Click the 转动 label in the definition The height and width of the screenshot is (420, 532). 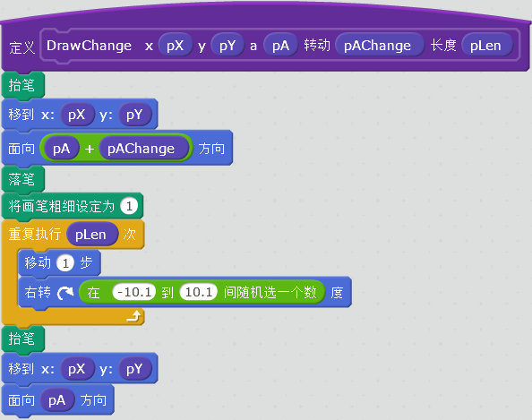pyautogui.click(x=317, y=45)
